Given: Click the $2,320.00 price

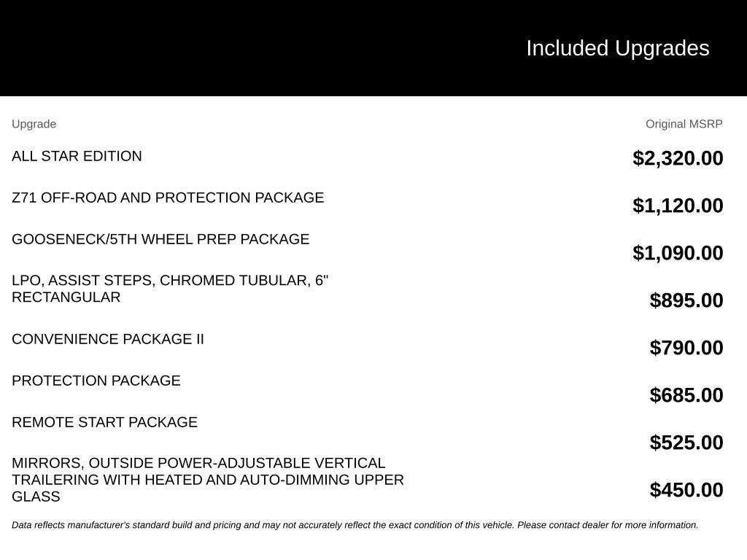Looking at the screenshot, I should (x=678, y=158).
